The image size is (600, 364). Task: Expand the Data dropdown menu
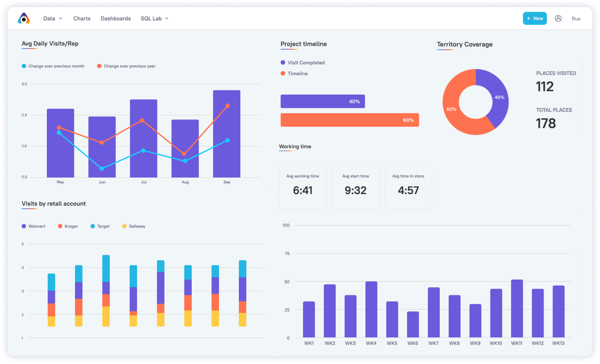point(53,18)
